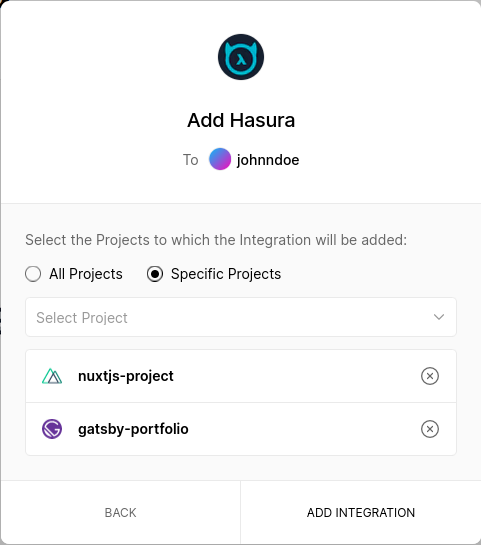Click the Hasura logo icon
Image resolution: width=481 pixels, height=545 pixels.
click(x=241, y=57)
